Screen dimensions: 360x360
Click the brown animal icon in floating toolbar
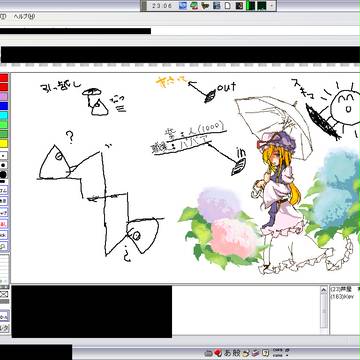point(206,6)
